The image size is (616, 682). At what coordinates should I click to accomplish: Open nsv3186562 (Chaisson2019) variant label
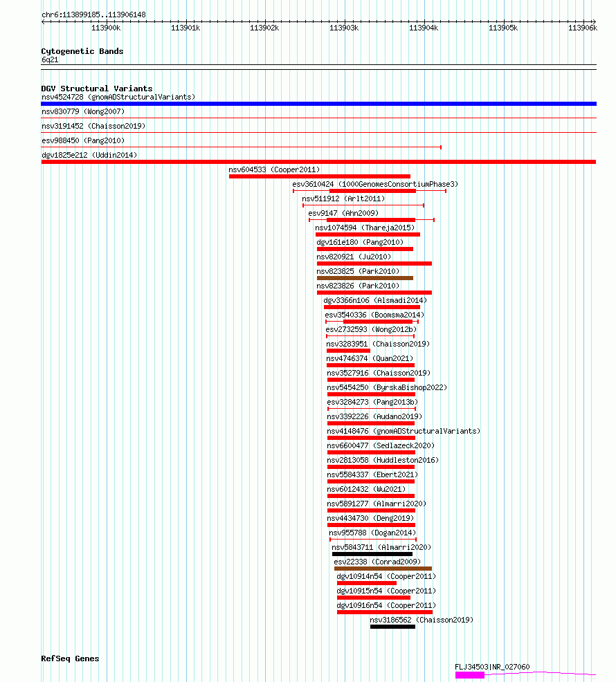tap(422, 620)
